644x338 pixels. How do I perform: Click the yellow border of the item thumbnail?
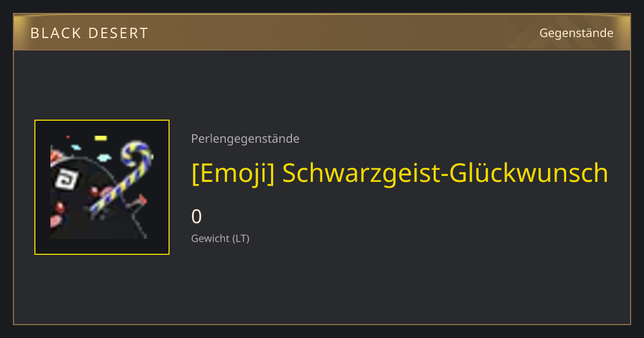(102, 121)
